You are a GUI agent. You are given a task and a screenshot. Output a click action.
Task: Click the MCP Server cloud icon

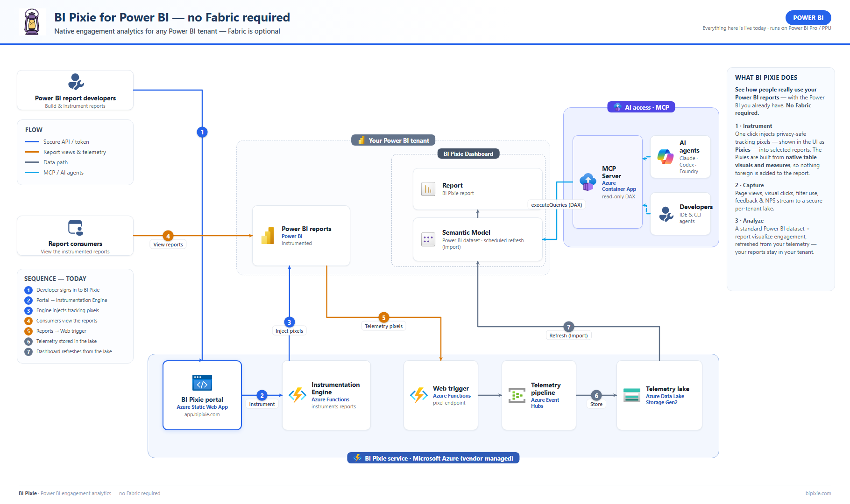(x=588, y=182)
